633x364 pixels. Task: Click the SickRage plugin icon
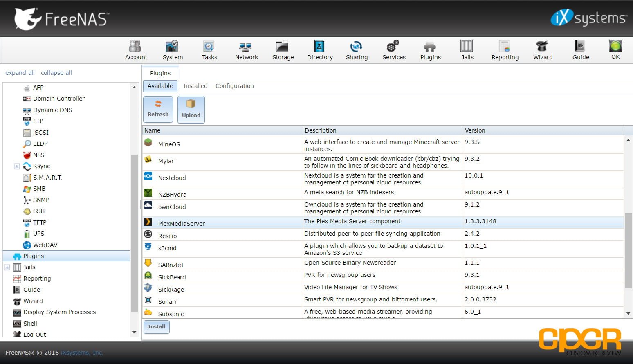coord(148,288)
